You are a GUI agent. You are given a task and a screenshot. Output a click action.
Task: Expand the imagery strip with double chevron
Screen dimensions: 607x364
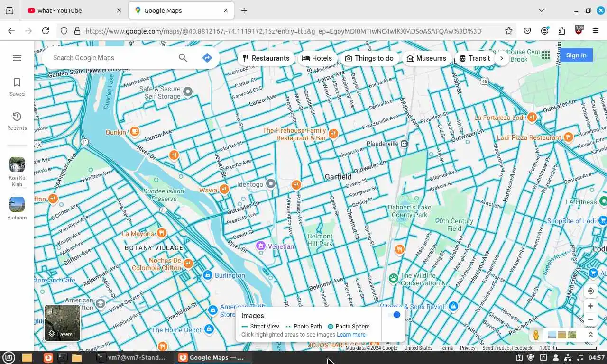click(590, 335)
